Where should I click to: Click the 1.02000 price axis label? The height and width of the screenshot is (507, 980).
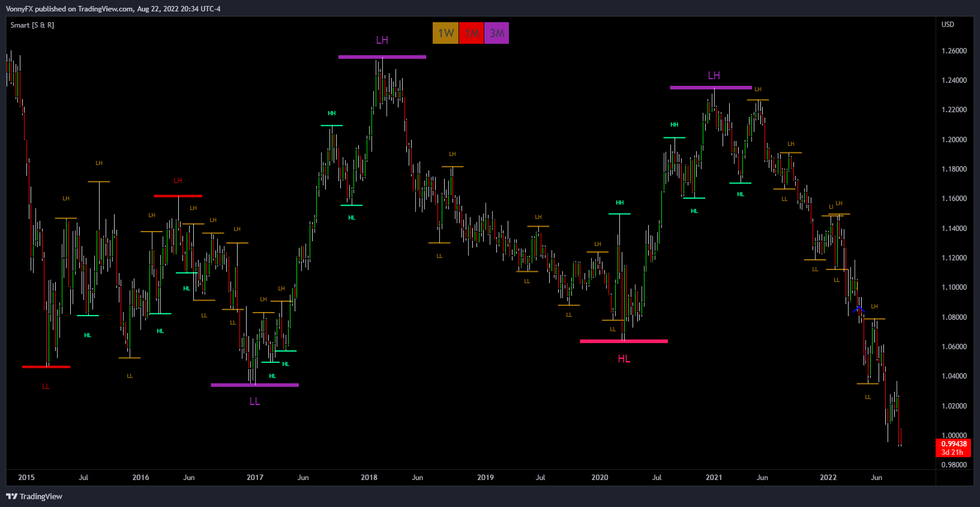point(954,406)
